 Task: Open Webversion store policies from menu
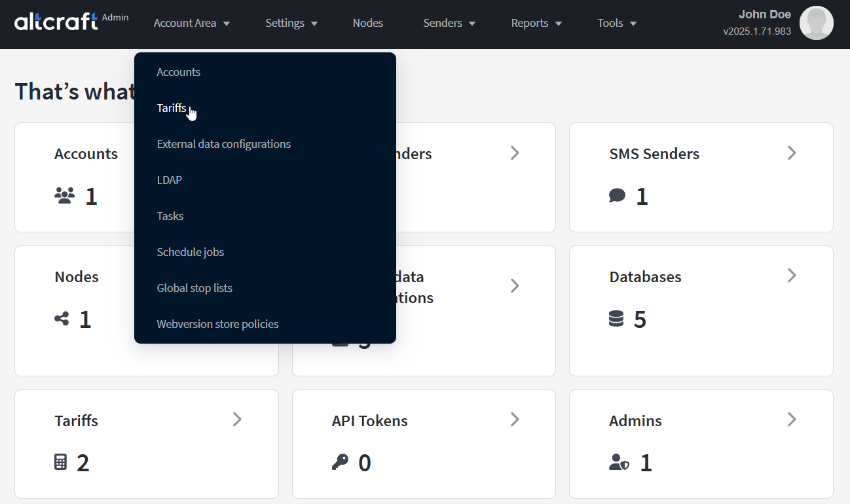pyautogui.click(x=217, y=324)
